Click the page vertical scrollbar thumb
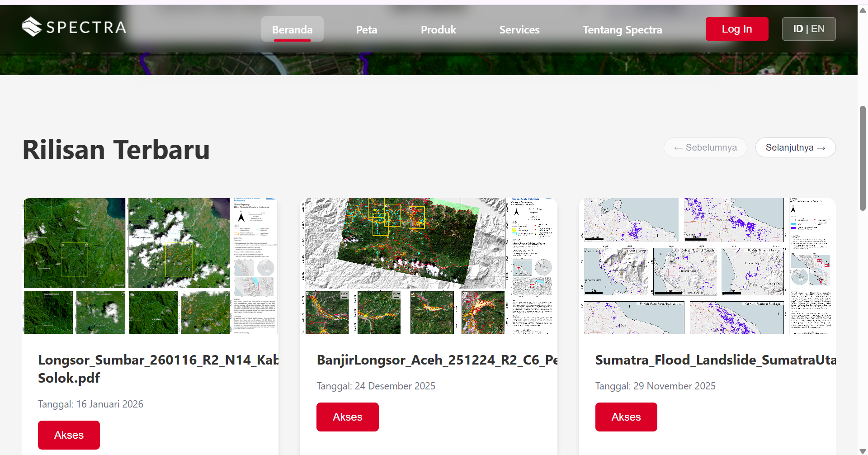The width and height of the screenshot is (868, 455). [x=863, y=158]
